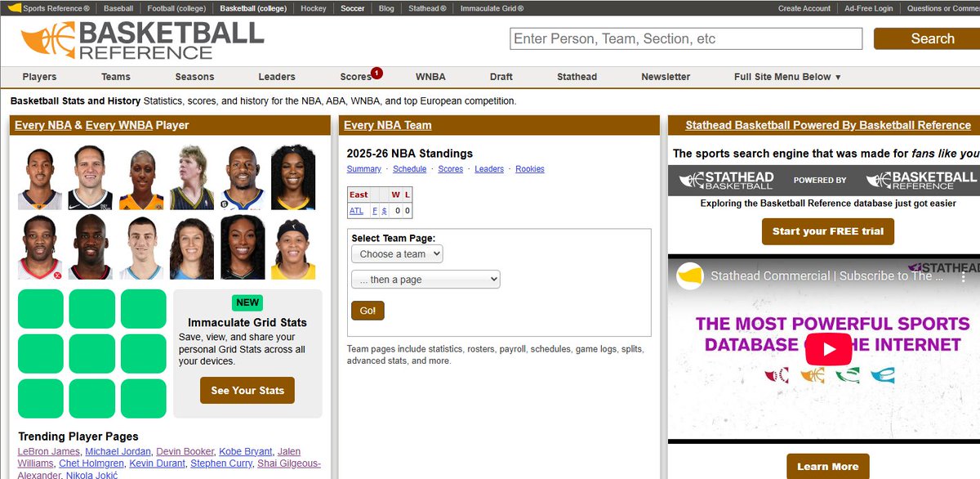The image size is (980, 479).
Task: Open the WNBA menu
Action: tap(430, 77)
